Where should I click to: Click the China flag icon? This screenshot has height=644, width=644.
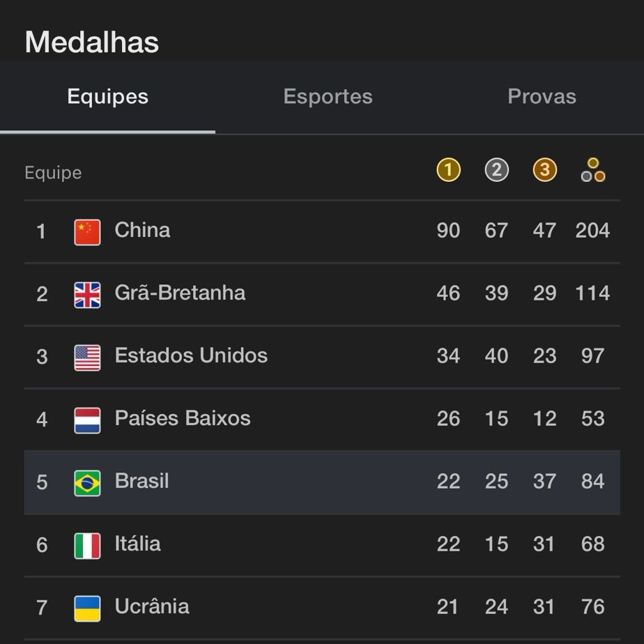pos(87,232)
